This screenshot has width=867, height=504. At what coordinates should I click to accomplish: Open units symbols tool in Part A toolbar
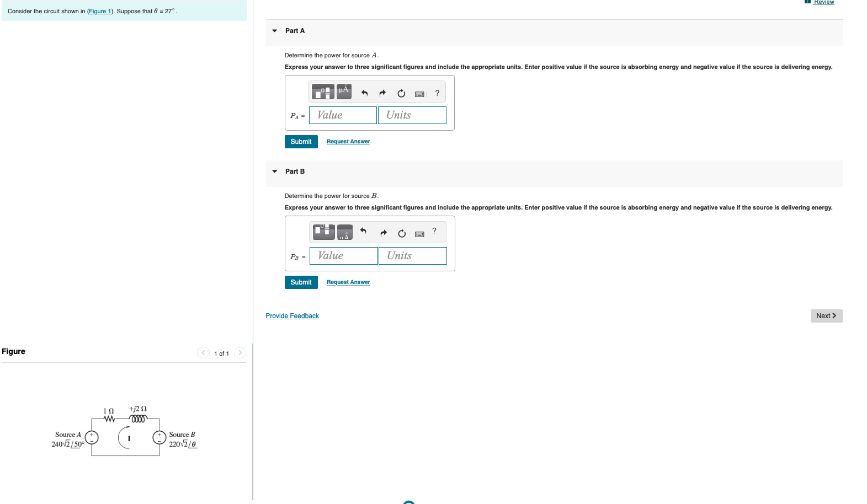[344, 92]
